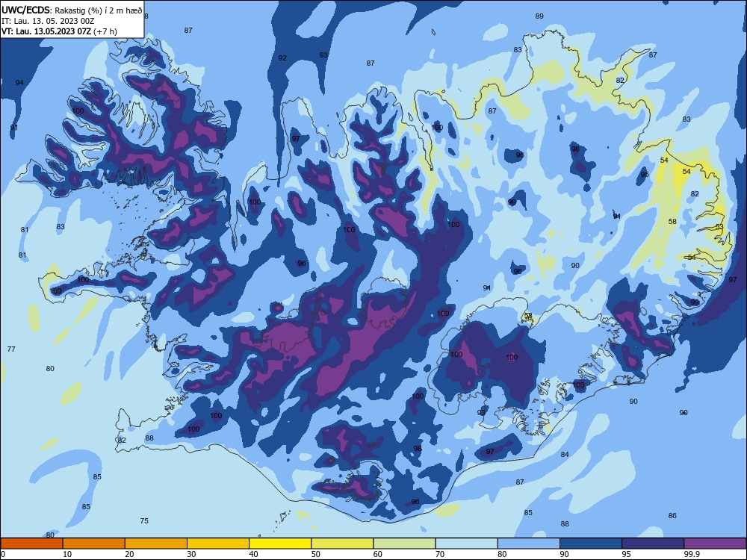Click the 'UWC/ECDS: Rakastig (%) í 2 m hæð' title
This screenshot has width=747, height=560.
click(72, 10)
